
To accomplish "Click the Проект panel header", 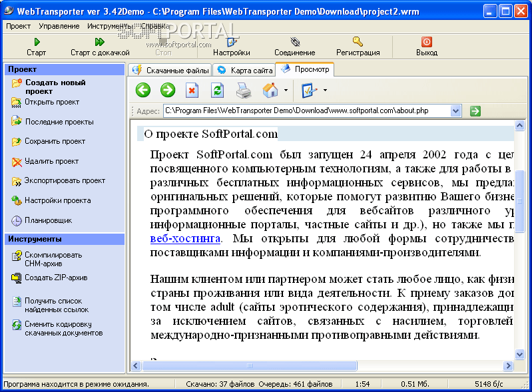I will pos(65,69).
